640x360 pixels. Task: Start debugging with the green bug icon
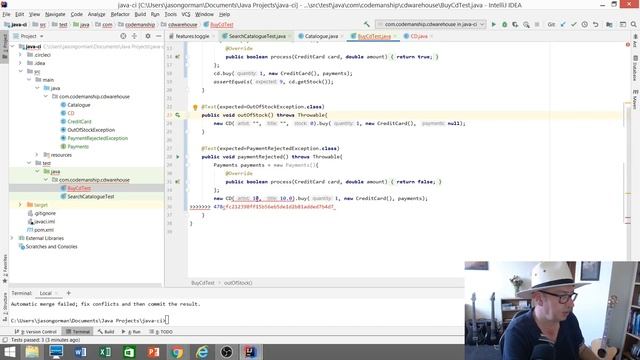tap(504, 24)
